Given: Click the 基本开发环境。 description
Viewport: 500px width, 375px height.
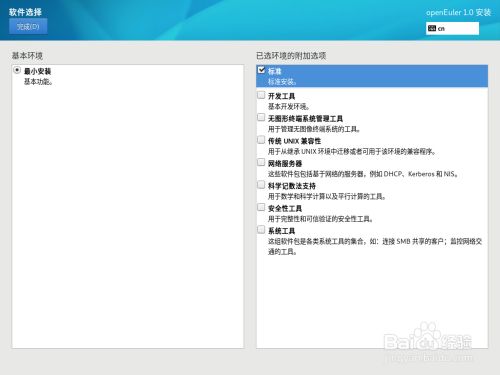Looking at the screenshot, I should coord(289,107).
